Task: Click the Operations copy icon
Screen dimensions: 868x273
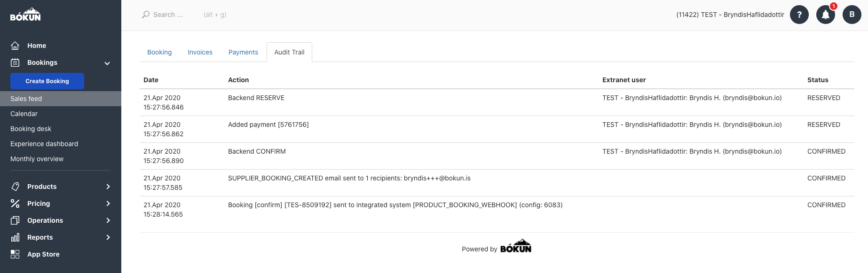Action: tap(15, 220)
